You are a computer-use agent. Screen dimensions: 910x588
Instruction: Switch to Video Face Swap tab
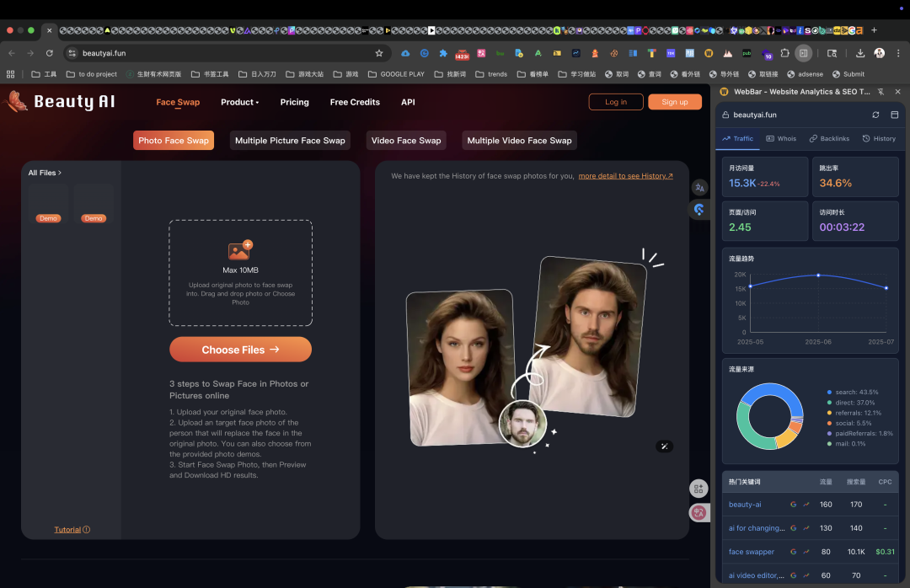tap(405, 141)
